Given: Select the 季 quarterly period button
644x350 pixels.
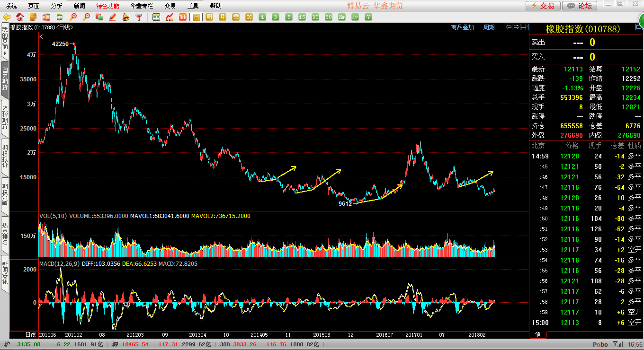Looking at the screenshot, I should coord(236,17).
